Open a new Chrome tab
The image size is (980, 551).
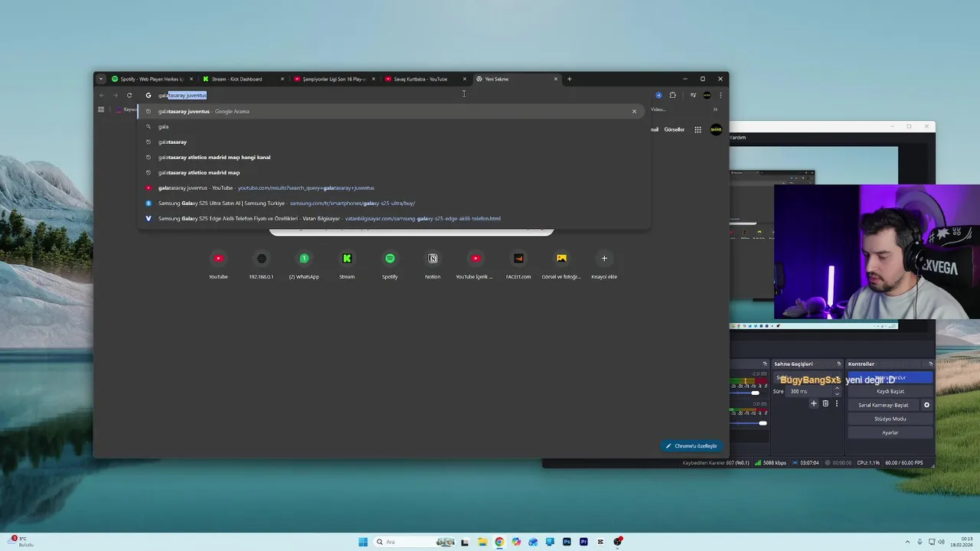(x=570, y=79)
